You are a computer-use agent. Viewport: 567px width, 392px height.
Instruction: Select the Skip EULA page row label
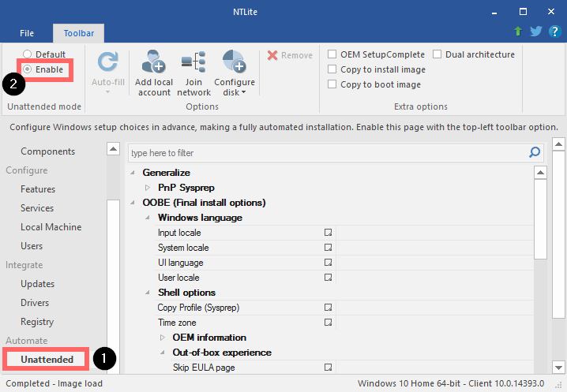pyautogui.click(x=204, y=368)
